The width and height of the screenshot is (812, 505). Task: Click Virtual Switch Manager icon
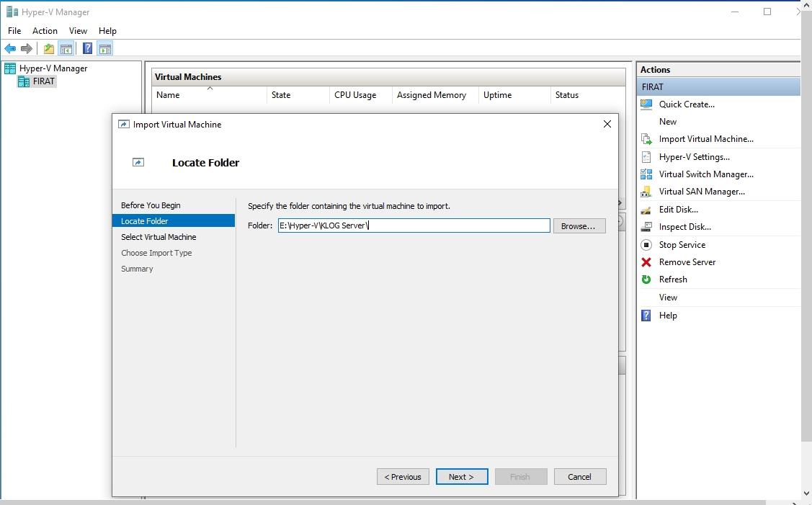[x=646, y=174]
